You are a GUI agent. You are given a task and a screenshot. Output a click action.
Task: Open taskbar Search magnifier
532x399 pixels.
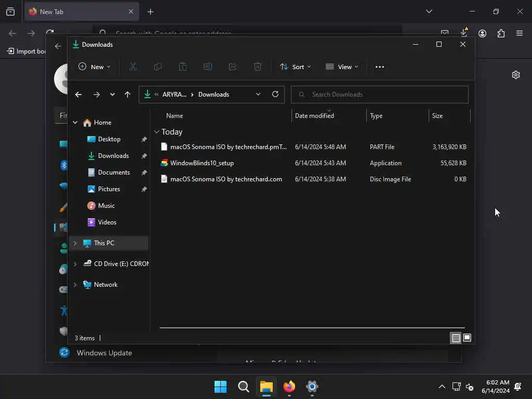click(244, 387)
